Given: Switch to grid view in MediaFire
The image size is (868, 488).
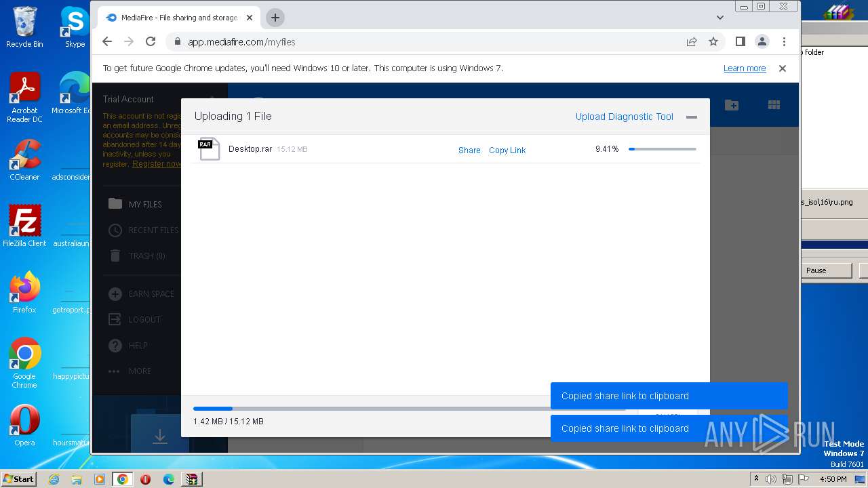Looking at the screenshot, I should (x=774, y=105).
